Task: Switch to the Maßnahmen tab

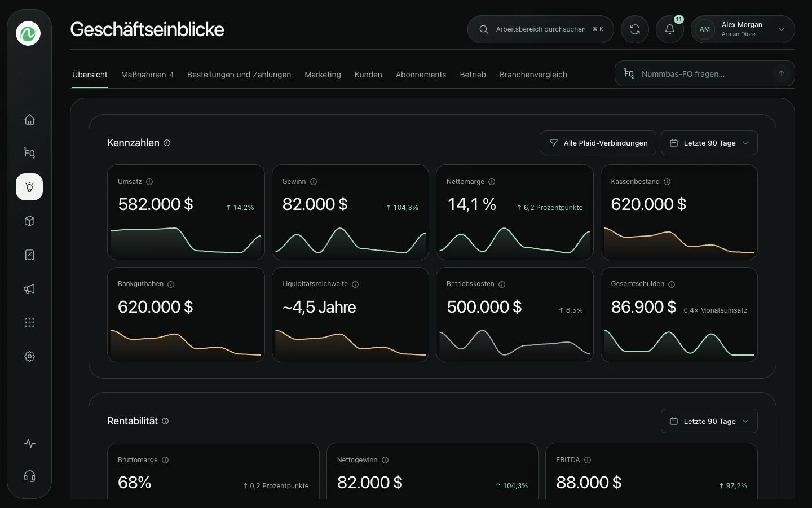Action: (147, 75)
